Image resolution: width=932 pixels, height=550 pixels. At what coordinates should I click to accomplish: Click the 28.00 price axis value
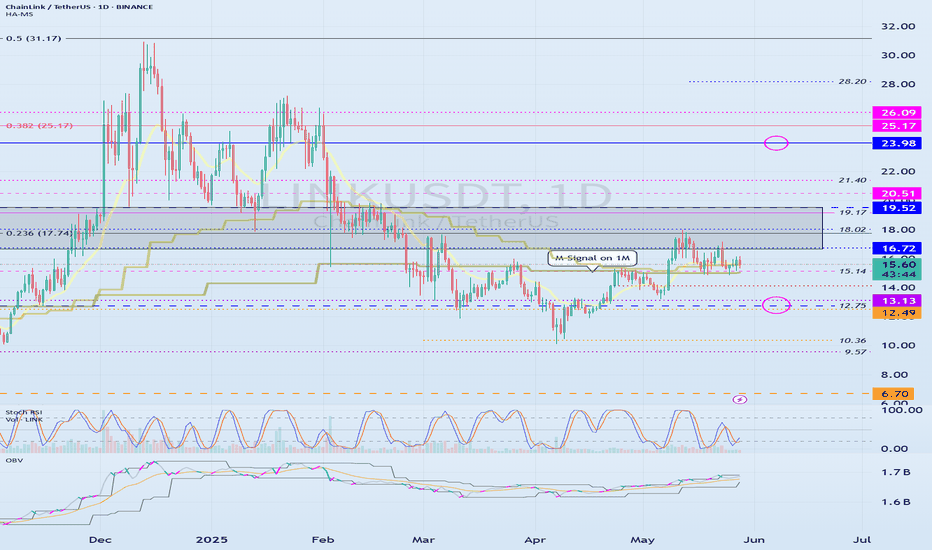898,84
